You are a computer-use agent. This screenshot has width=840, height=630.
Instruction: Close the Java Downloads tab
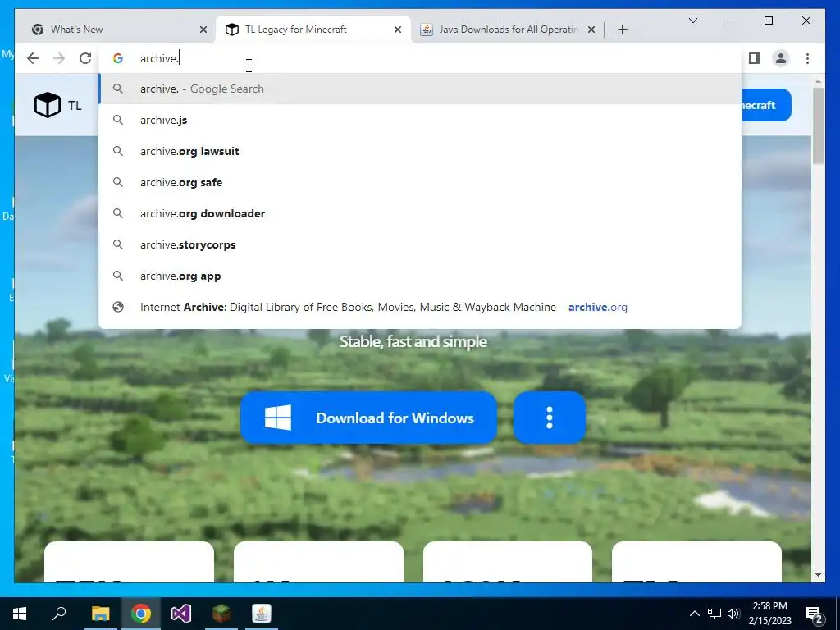591,30
